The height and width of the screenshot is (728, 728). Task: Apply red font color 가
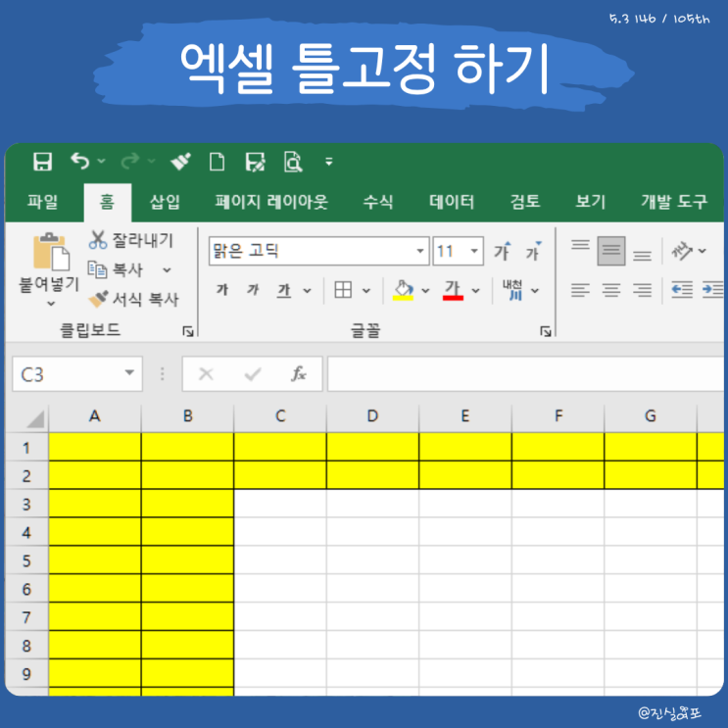(x=453, y=290)
